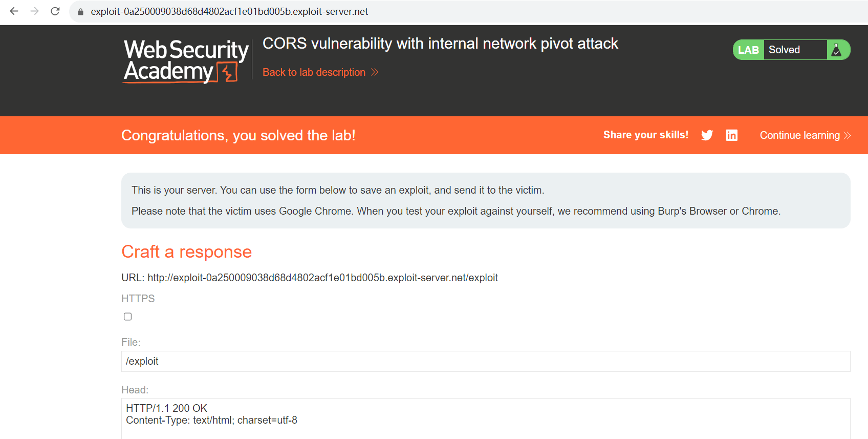The width and height of the screenshot is (868, 439).
Task: Share on LinkedIn via its icon
Action: point(732,135)
